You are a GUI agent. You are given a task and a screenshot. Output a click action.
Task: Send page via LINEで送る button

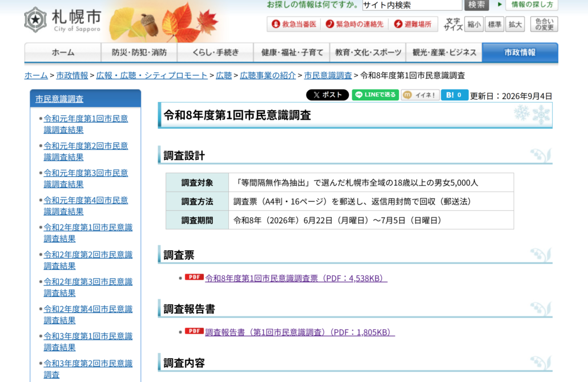(376, 95)
